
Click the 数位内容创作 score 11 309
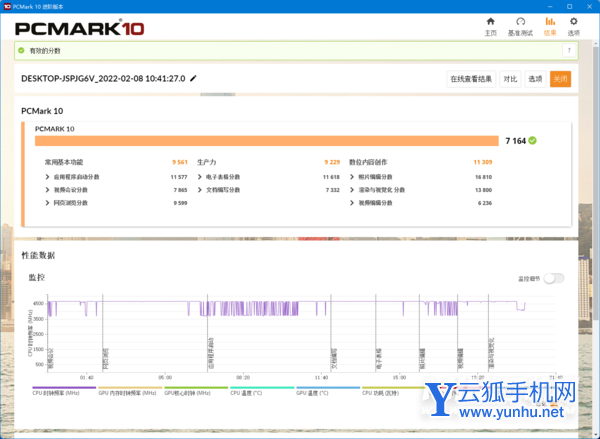(x=483, y=162)
